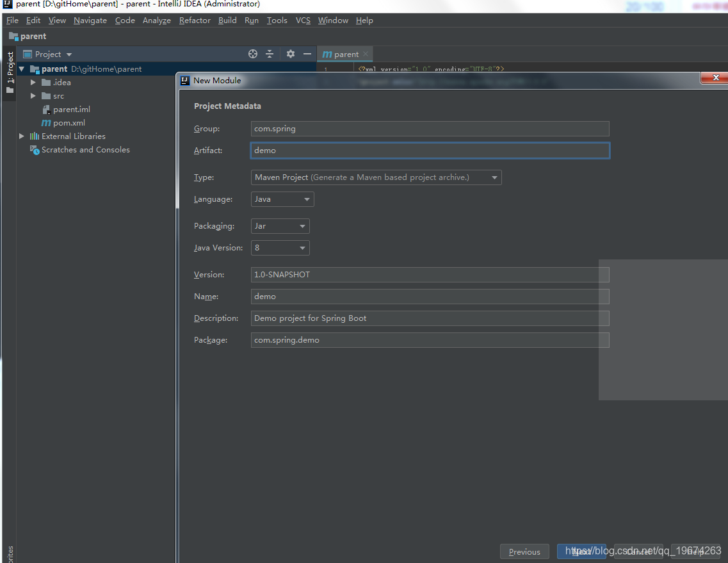Open the File menu
728x563 pixels.
[12, 20]
